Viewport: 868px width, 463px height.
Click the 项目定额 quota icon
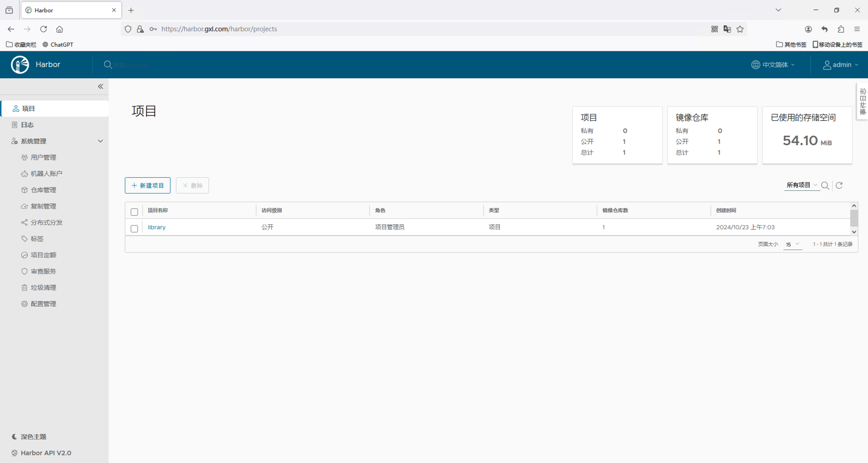[24, 255]
